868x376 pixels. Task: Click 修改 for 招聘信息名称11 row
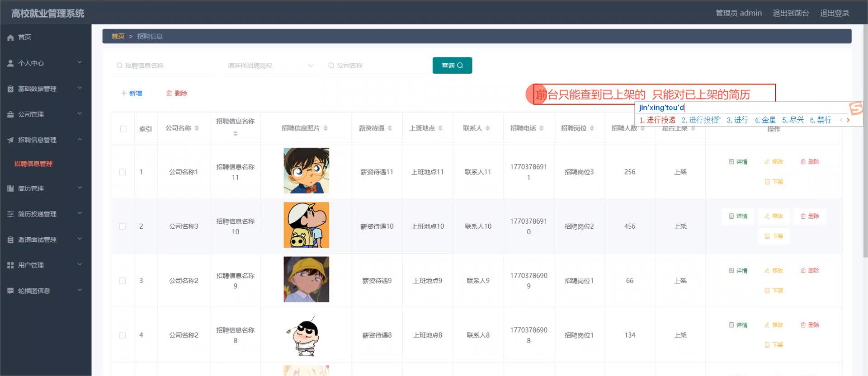(774, 162)
